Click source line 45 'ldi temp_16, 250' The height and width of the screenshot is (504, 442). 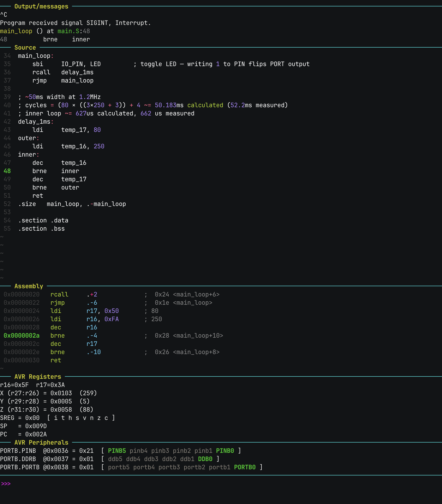pos(68,146)
